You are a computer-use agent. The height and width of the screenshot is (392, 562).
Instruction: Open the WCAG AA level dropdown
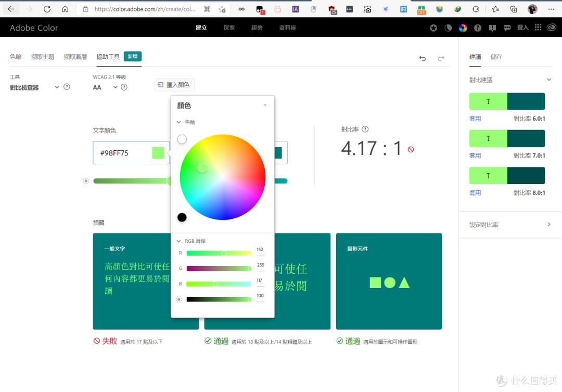(x=116, y=87)
